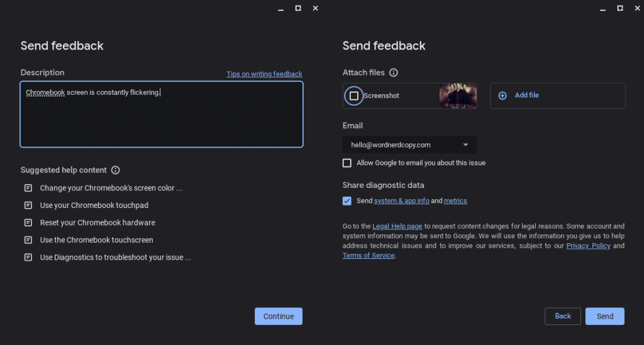Uncheck the Send system & app info checkbox

click(347, 201)
